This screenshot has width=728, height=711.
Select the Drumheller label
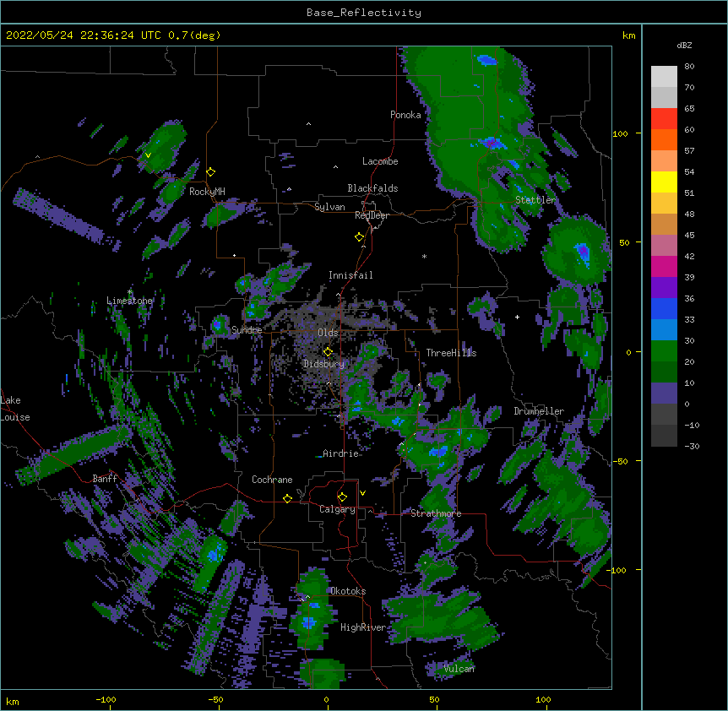(539, 411)
